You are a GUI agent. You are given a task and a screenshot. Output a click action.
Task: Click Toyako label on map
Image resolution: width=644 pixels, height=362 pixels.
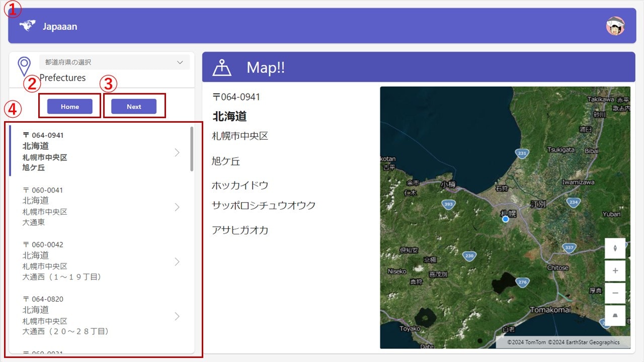point(410,329)
